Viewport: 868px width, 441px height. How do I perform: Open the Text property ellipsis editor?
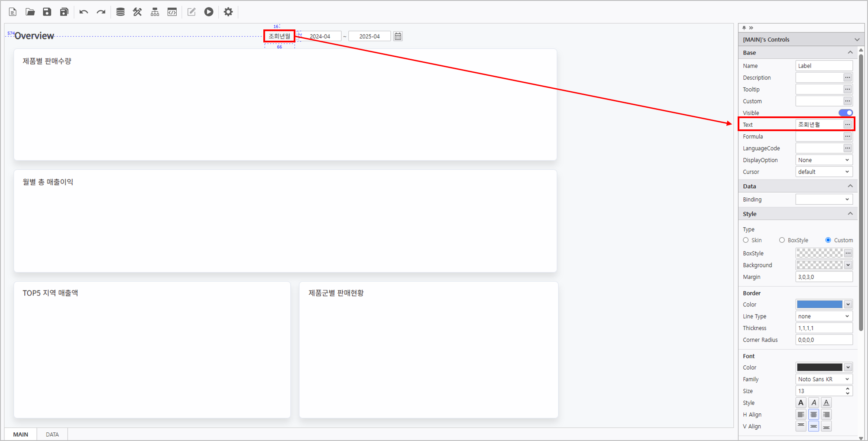[x=848, y=125]
